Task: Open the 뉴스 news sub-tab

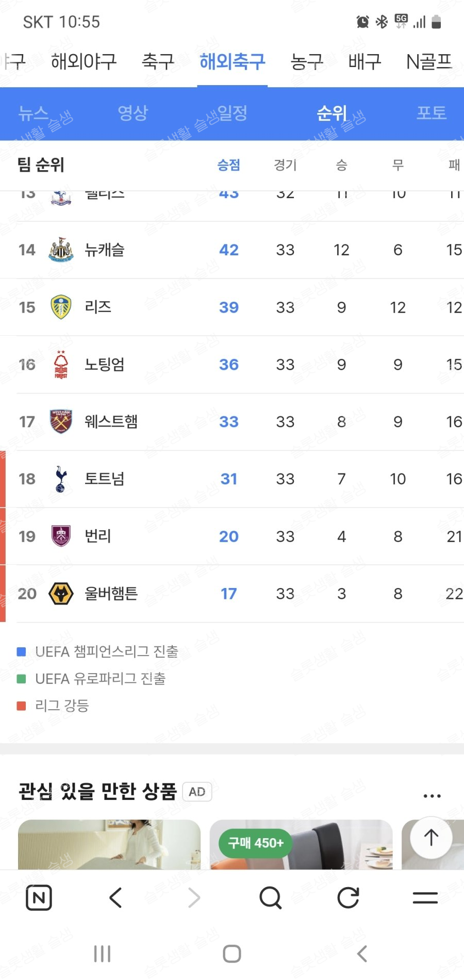Action: click(34, 113)
